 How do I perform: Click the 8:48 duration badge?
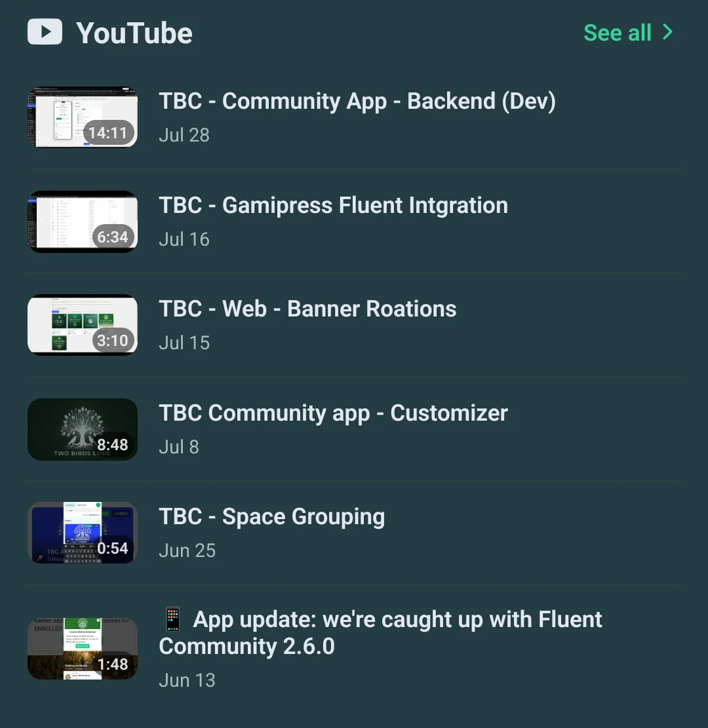(x=113, y=444)
